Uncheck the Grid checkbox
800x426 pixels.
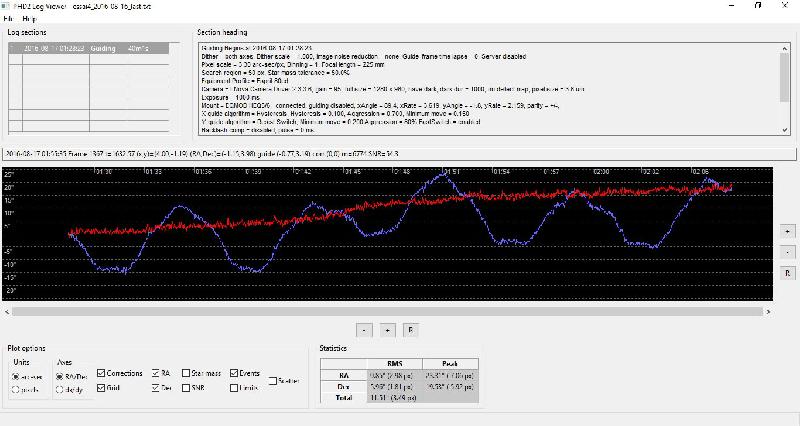[x=101, y=388]
